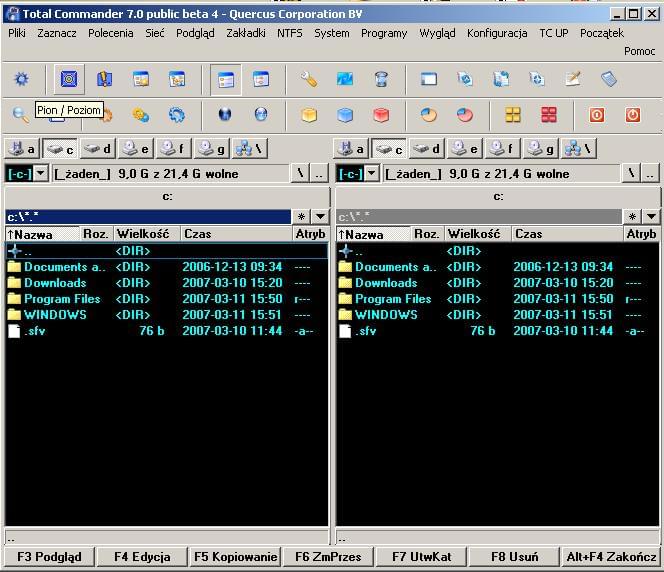The image size is (664, 572).
Task: Switch left panel to drive d
Action: click(98, 149)
